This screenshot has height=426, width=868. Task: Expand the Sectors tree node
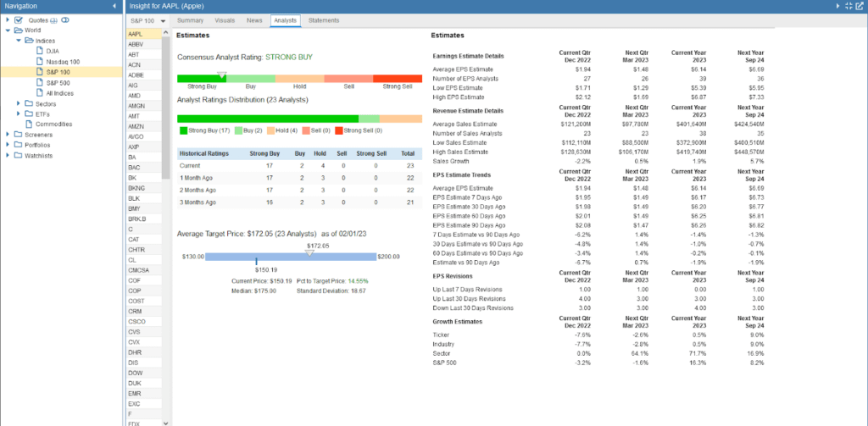tap(19, 103)
